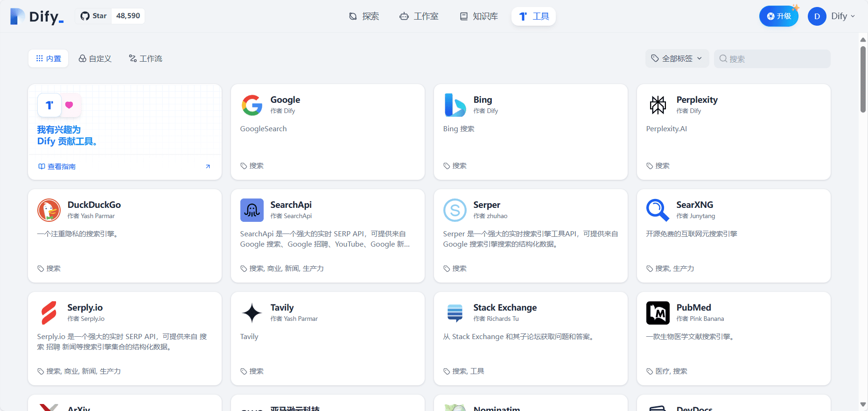Image resolution: width=868 pixels, height=411 pixels.
Task: Open the Google tool card title
Action: pos(285,99)
